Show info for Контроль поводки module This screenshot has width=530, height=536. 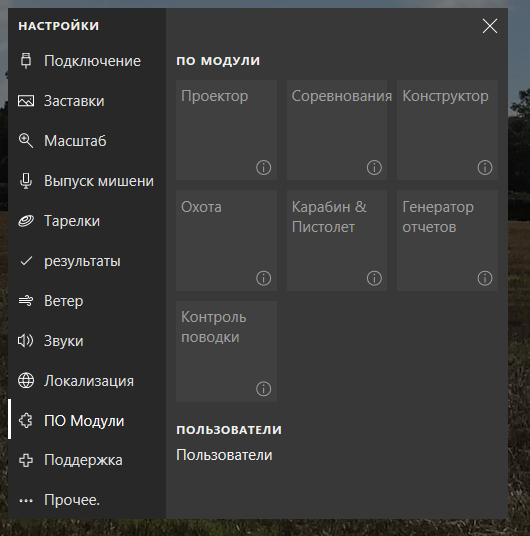(263, 389)
